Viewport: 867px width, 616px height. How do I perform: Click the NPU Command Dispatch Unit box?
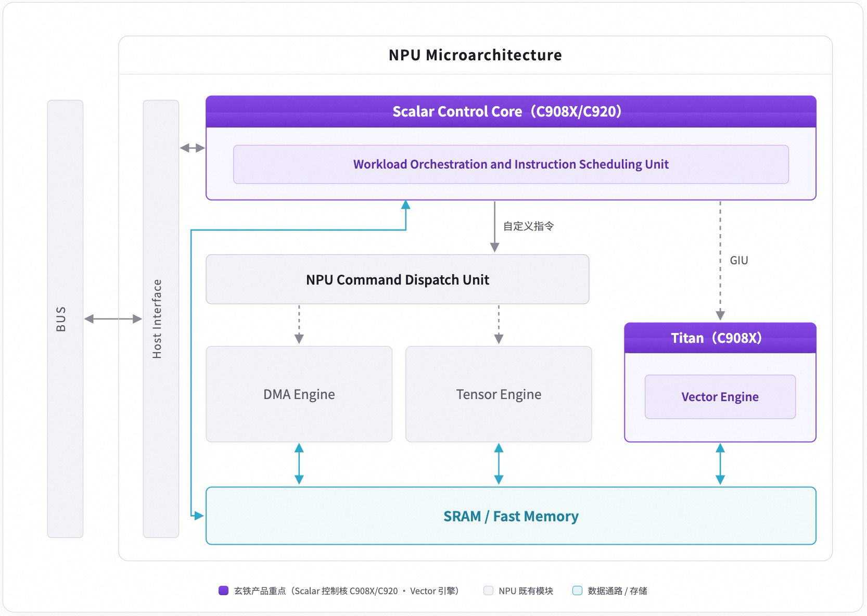click(397, 279)
